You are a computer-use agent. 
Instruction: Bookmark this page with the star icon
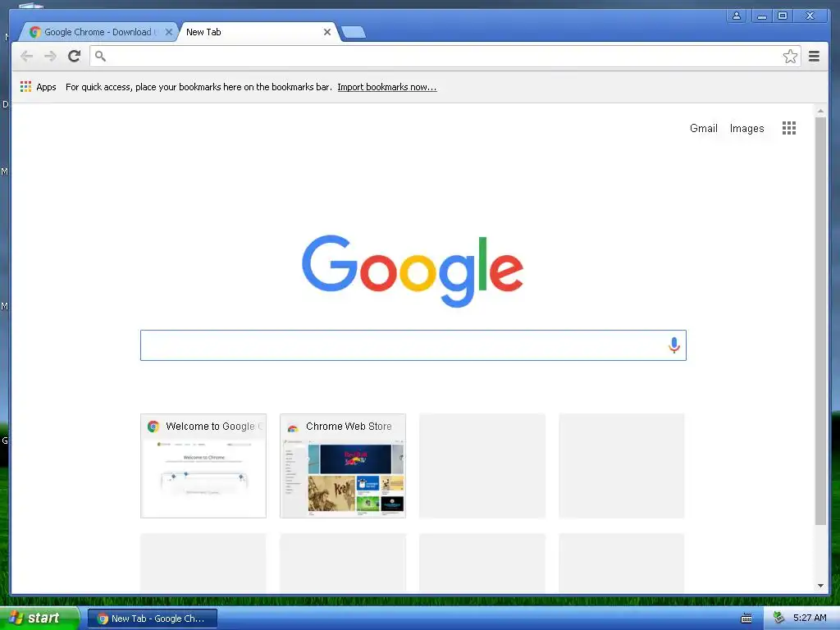pos(790,57)
